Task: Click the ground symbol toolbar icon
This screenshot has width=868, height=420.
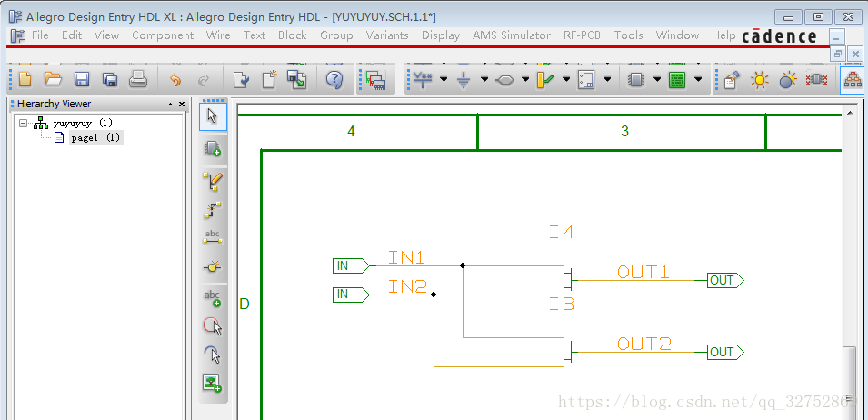Action: tap(464, 80)
